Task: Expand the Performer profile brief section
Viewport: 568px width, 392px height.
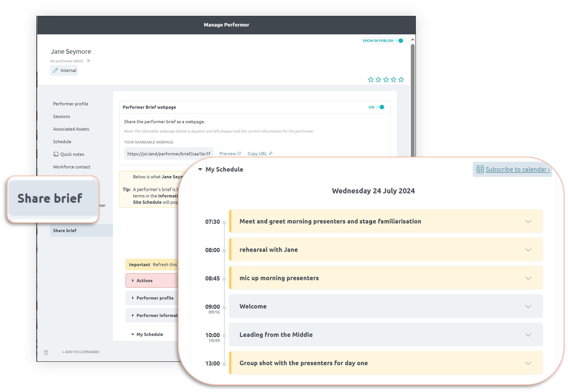Action: pos(152,298)
